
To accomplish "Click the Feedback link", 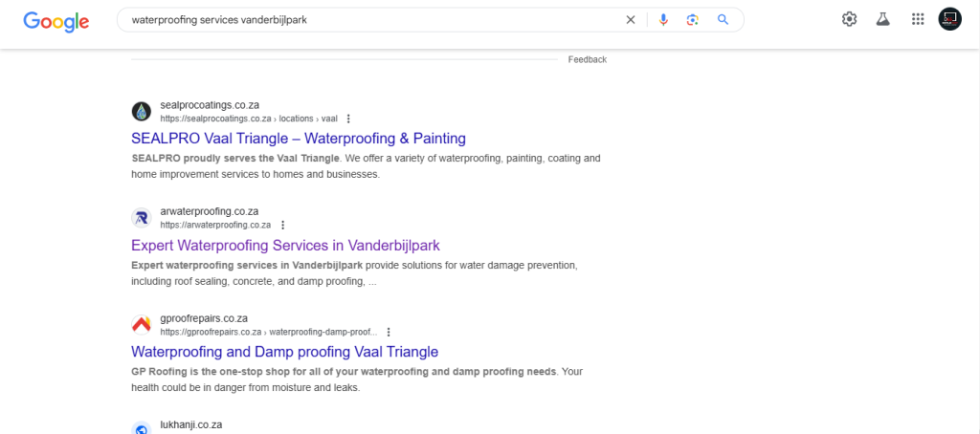I will (587, 59).
